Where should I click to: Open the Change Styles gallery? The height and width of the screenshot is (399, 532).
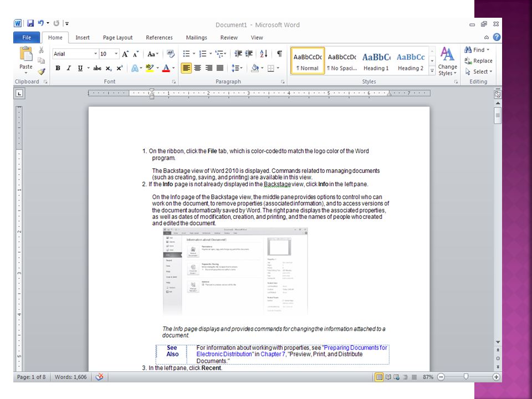point(447,62)
